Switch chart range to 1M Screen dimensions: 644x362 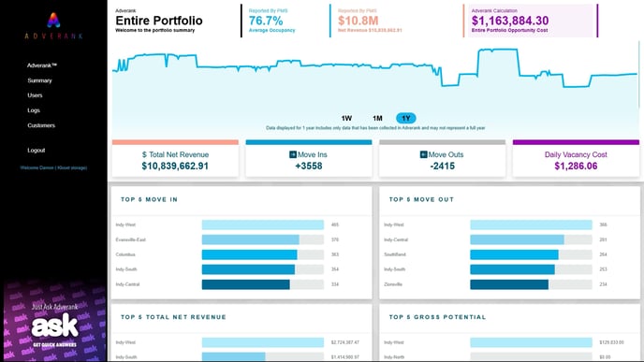pos(377,118)
